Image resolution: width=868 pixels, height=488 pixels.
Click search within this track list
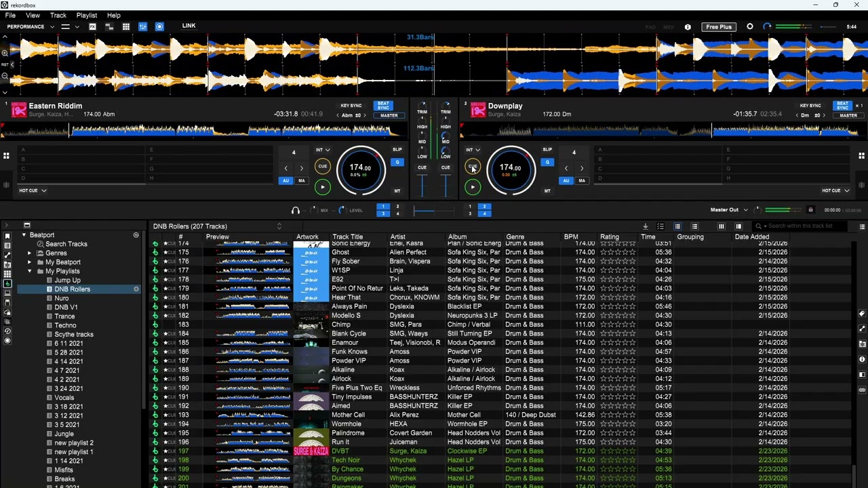[800, 226]
